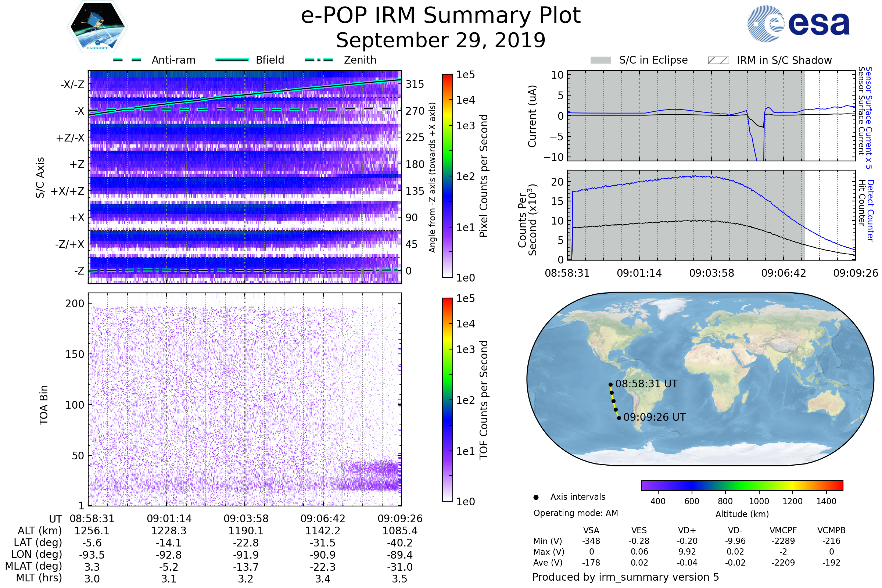Click the VSA column header in voltage table

coord(591,530)
